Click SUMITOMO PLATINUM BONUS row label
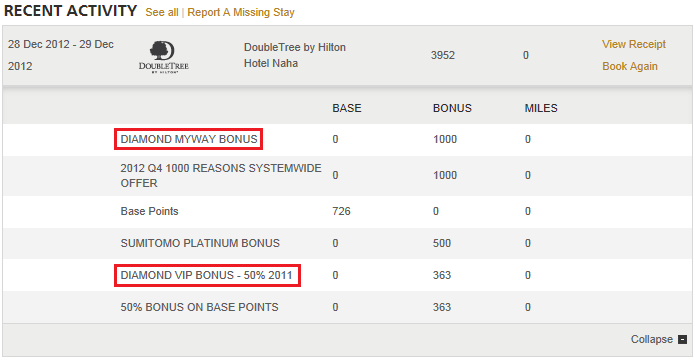The height and width of the screenshot is (360, 695). pos(200,243)
